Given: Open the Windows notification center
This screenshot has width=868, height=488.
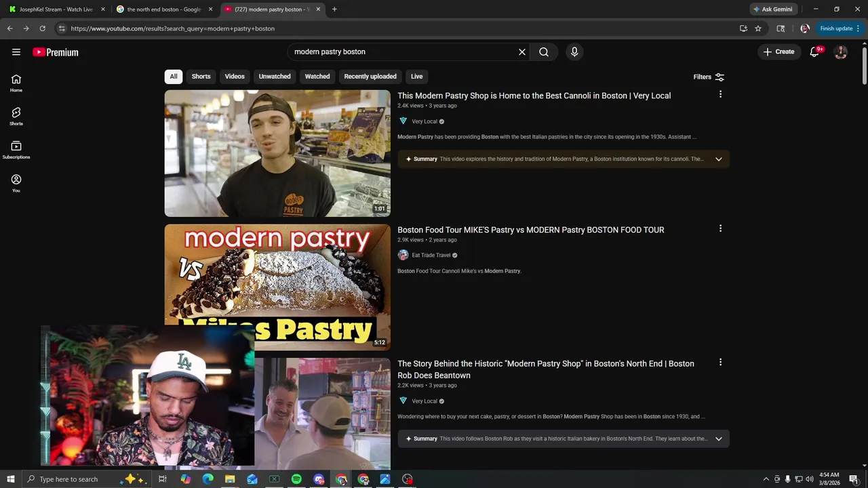Looking at the screenshot, I should tap(854, 479).
